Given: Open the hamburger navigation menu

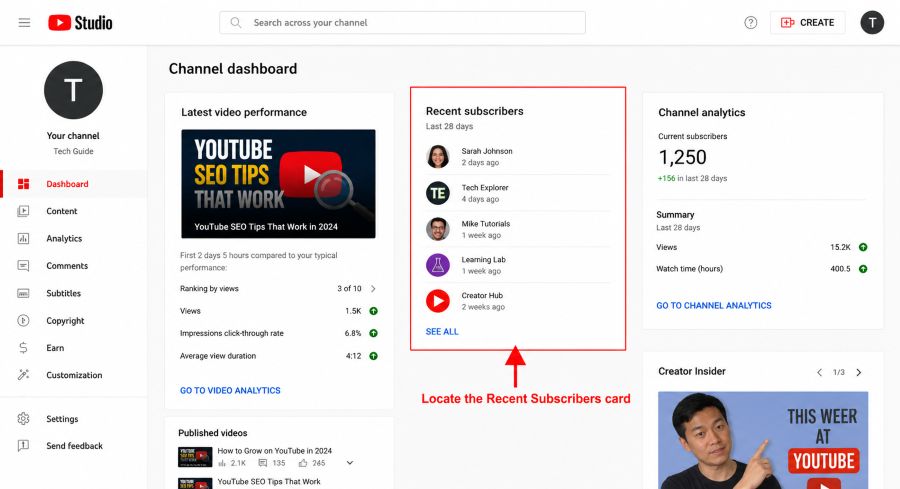Looking at the screenshot, I should 24,22.
